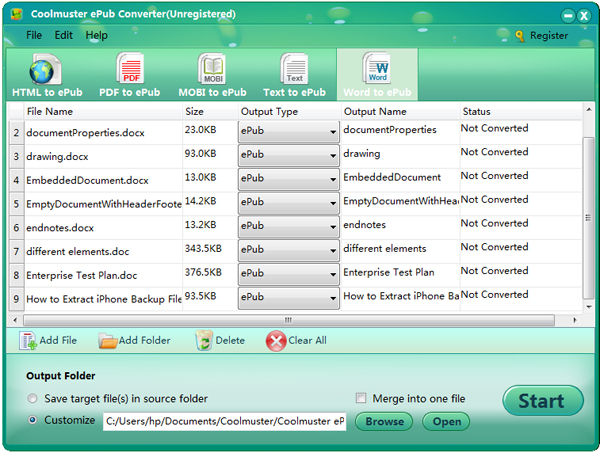Viewport: 600px width, 453px height.
Task: Open Output Type dropdown for endnotes.docx
Action: 289,226
